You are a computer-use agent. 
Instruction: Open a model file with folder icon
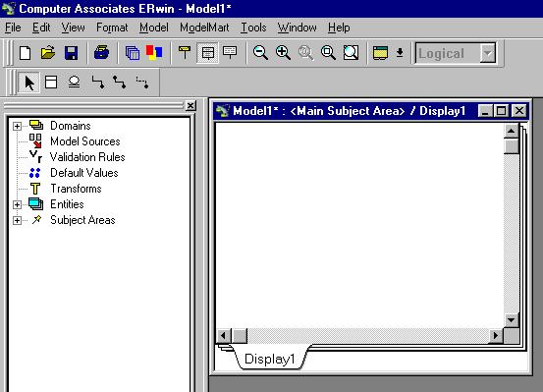click(48, 53)
